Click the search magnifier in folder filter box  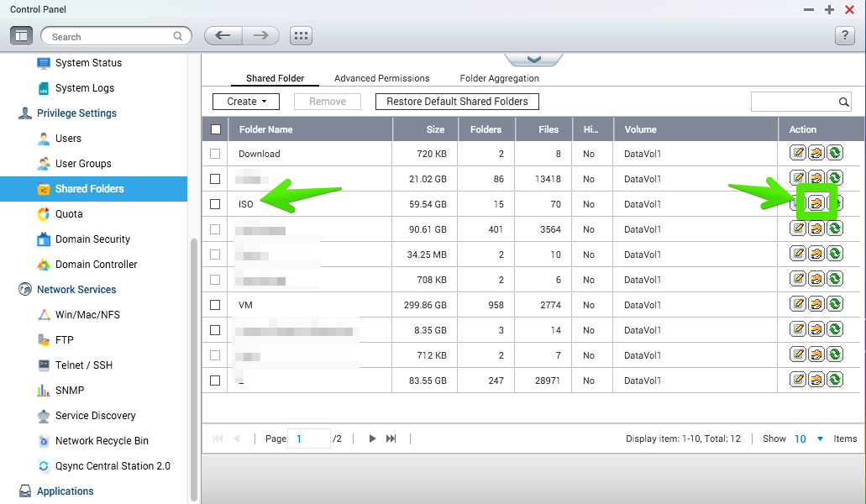pyautogui.click(x=843, y=102)
